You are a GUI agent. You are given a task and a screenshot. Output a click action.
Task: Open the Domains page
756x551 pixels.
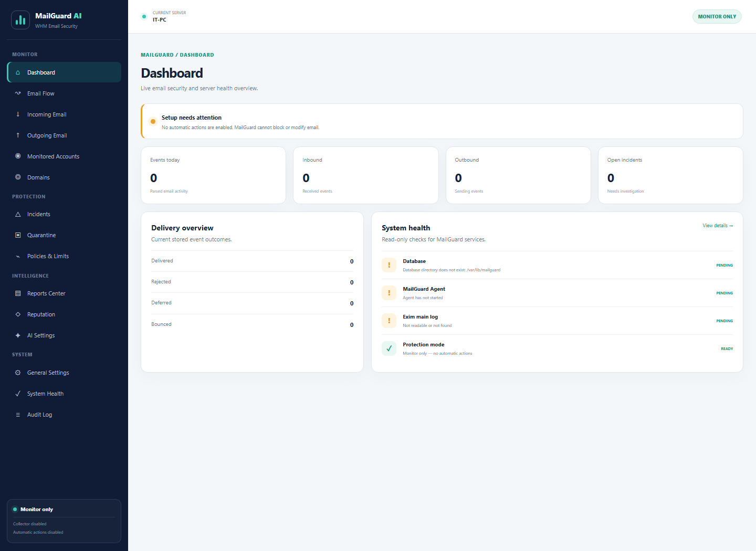[x=64, y=177]
